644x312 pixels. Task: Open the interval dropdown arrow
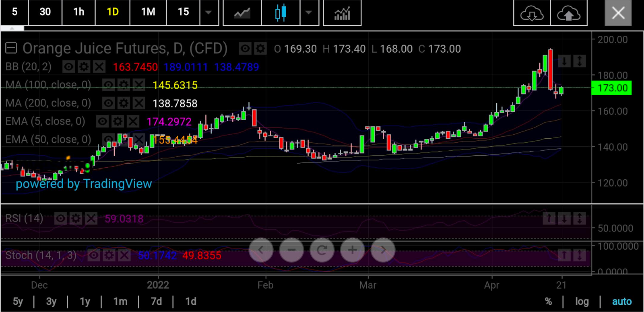point(209,12)
